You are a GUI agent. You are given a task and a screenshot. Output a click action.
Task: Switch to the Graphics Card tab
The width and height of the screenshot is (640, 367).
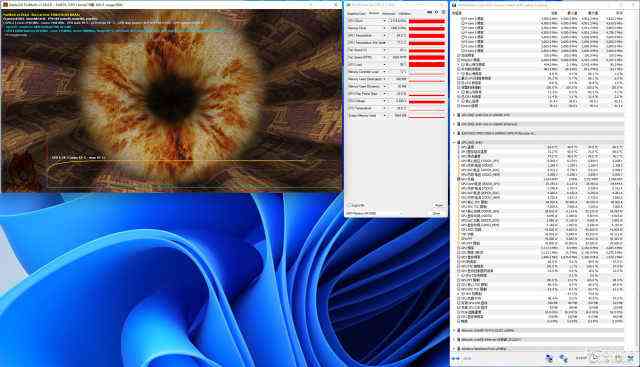[x=356, y=13]
